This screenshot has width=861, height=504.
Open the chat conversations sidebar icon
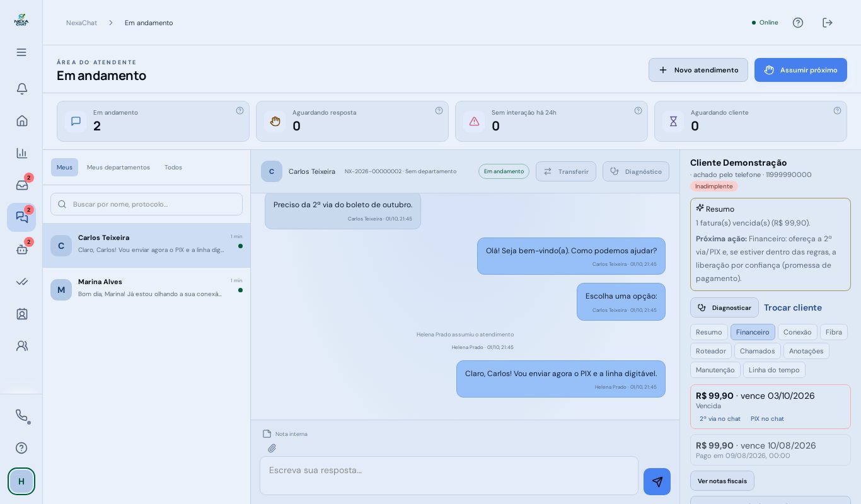[21, 217]
